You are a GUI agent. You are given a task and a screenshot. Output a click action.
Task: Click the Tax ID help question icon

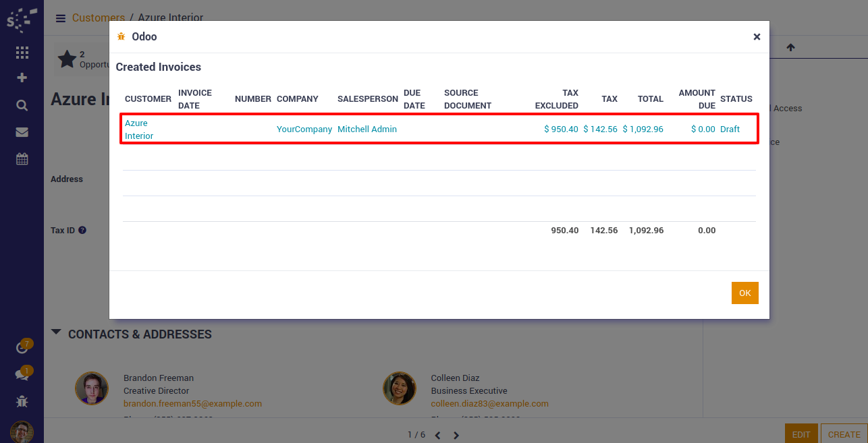click(x=82, y=230)
